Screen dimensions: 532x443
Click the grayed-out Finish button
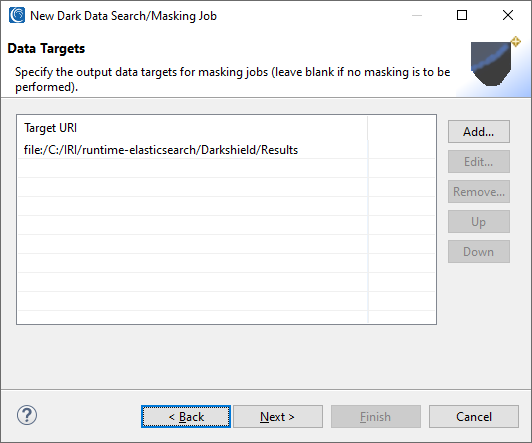[376, 417]
